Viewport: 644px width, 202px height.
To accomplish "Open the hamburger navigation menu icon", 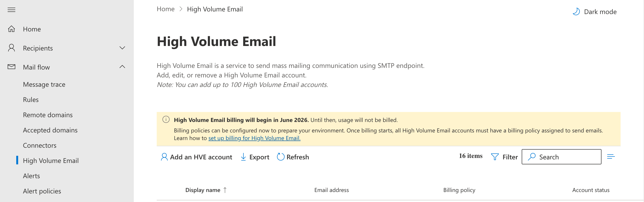I will (x=11, y=10).
